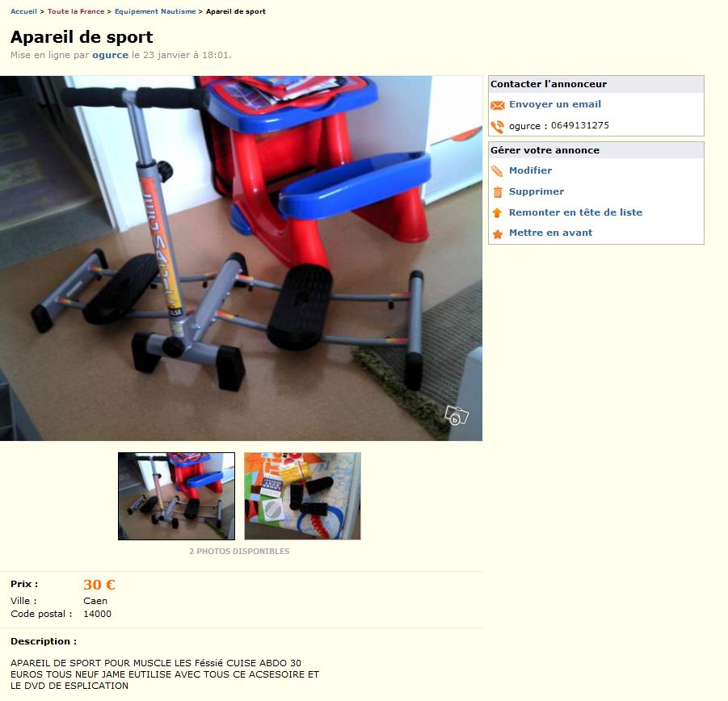Select Modifier to edit the listing

[530, 170]
